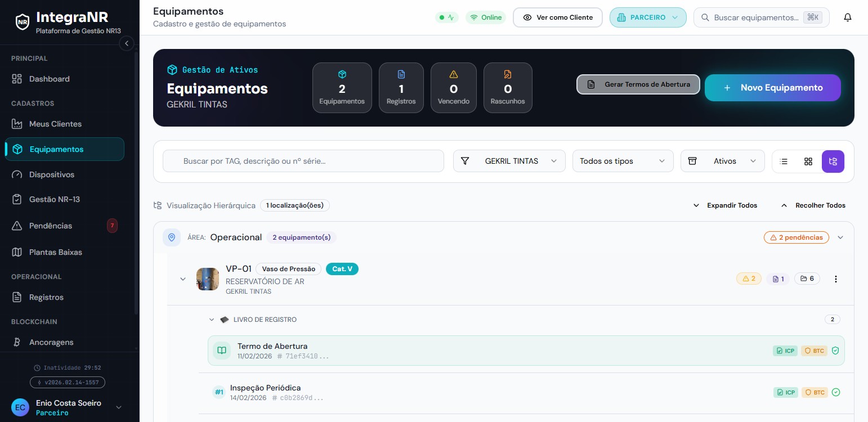Click Novo Equipamento button
This screenshot has width=868, height=422.
tap(772, 88)
